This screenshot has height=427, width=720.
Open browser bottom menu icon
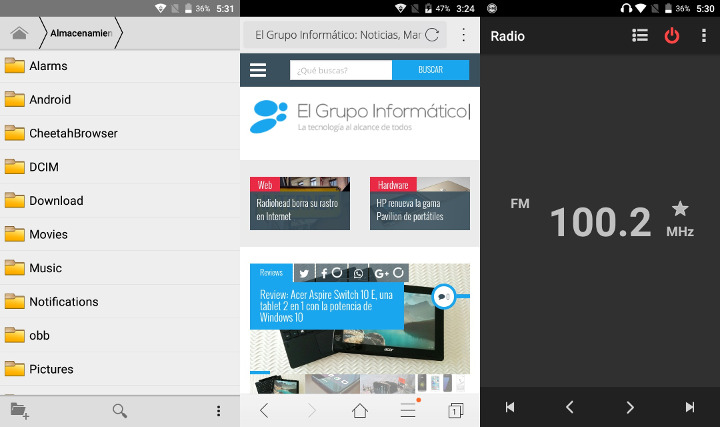tap(408, 410)
